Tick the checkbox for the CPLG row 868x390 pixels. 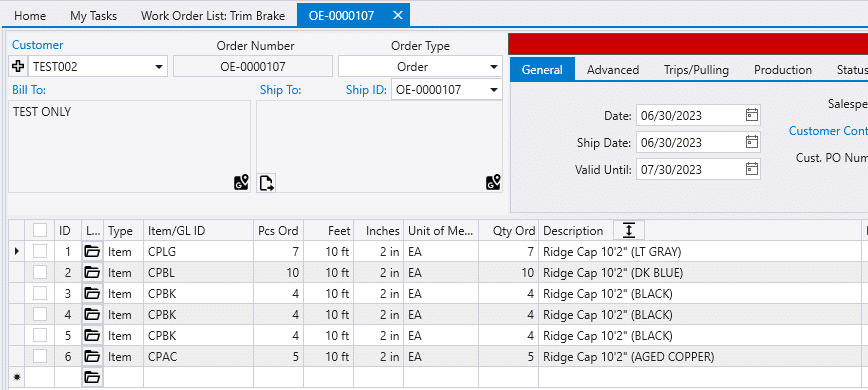click(40, 252)
